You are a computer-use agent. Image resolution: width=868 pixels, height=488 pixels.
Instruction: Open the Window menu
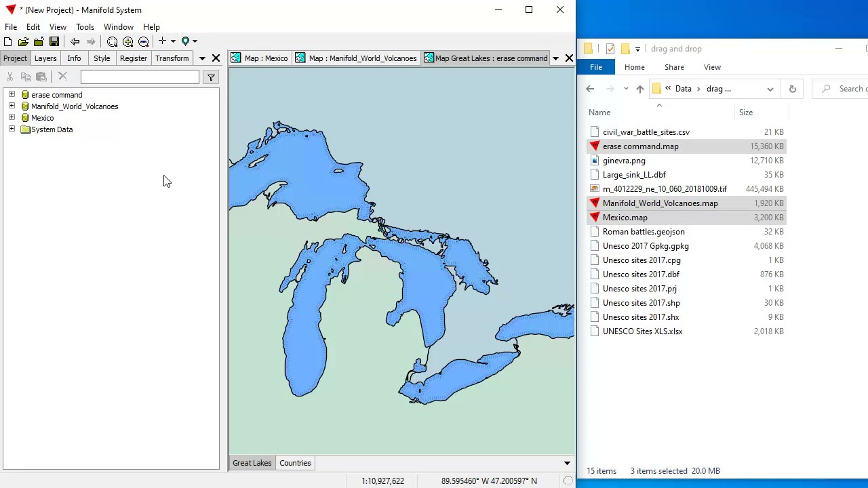tap(119, 27)
